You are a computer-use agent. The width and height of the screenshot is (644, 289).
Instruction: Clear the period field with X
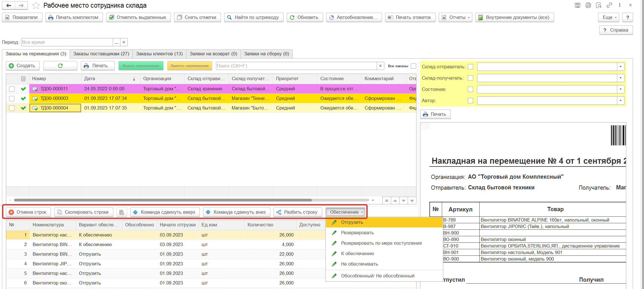pyautogui.click(x=124, y=42)
